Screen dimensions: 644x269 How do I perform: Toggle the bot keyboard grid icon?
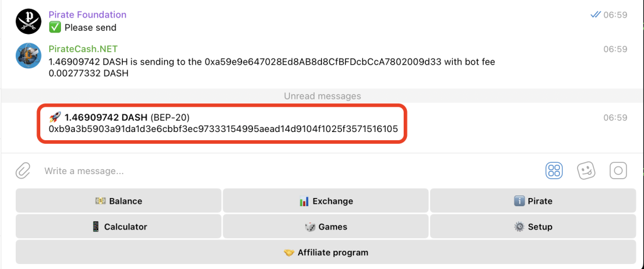coord(554,170)
